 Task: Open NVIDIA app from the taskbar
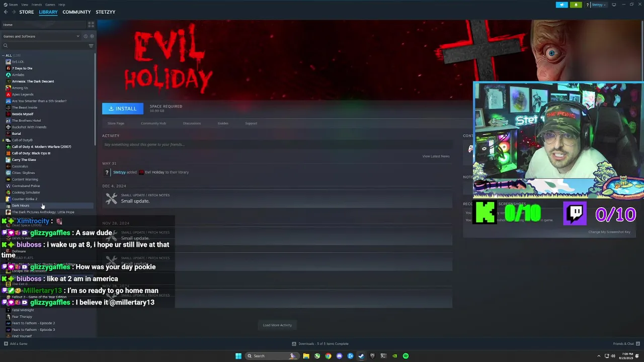coord(394,356)
